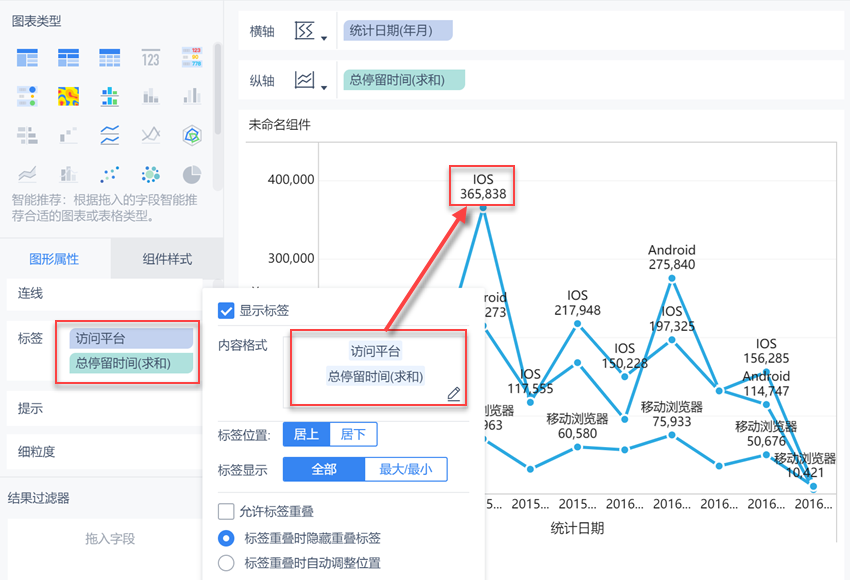Switch to the 图形属性 tab

coord(54,259)
